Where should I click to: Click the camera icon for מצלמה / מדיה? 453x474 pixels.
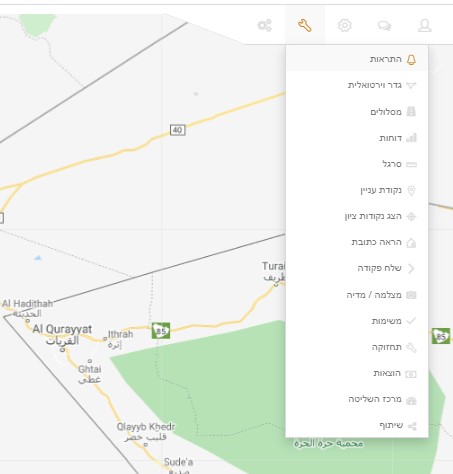click(x=411, y=295)
